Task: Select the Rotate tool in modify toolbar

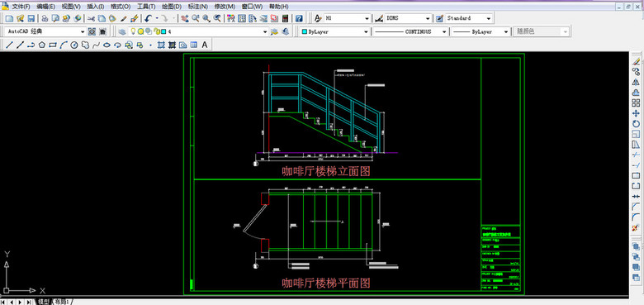Action: click(x=636, y=124)
